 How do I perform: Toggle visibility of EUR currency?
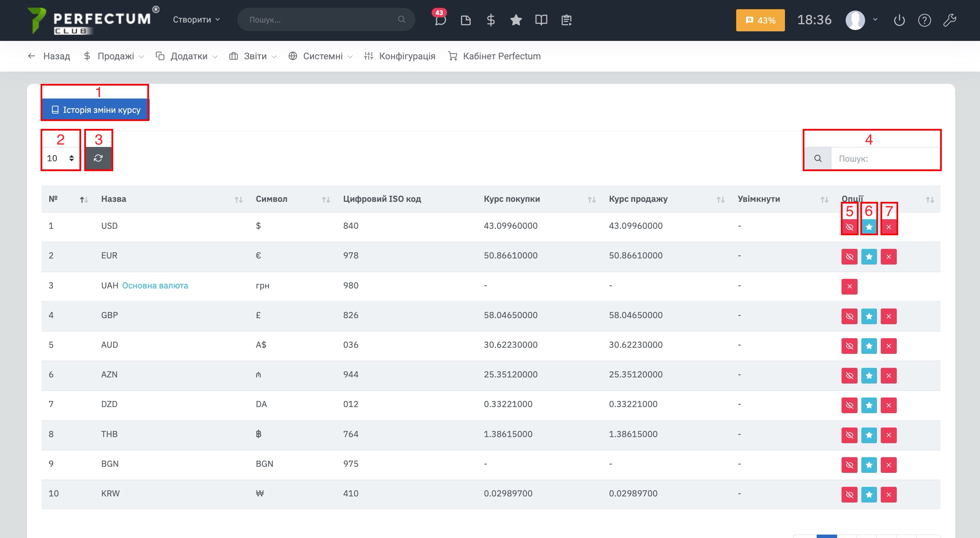pyautogui.click(x=849, y=257)
